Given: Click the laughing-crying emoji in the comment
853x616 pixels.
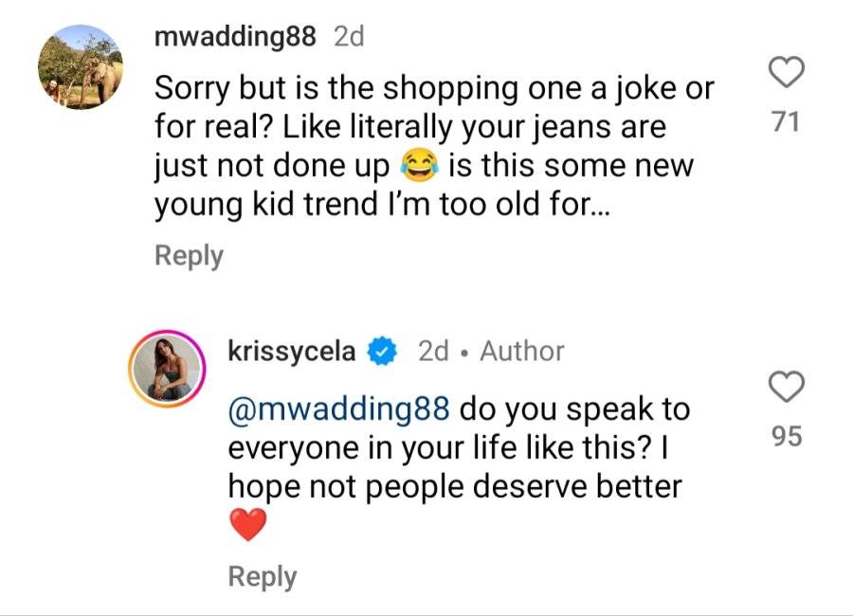Looking at the screenshot, I should [x=419, y=166].
